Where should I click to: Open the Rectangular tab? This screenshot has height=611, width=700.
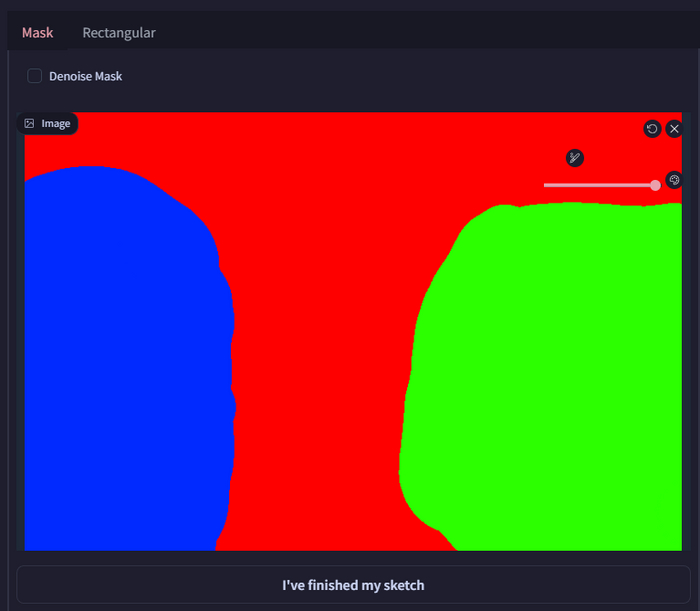coord(119,33)
